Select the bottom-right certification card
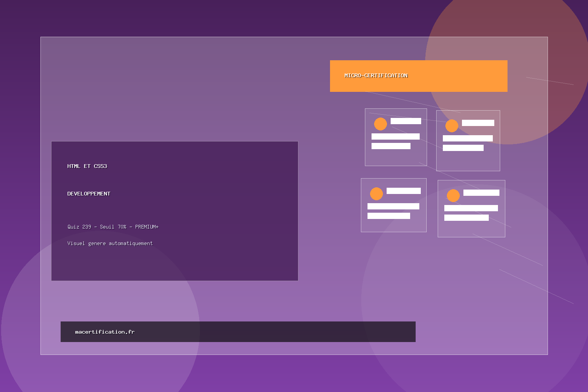Screen dimensions: 588x392 click(472, 208)
